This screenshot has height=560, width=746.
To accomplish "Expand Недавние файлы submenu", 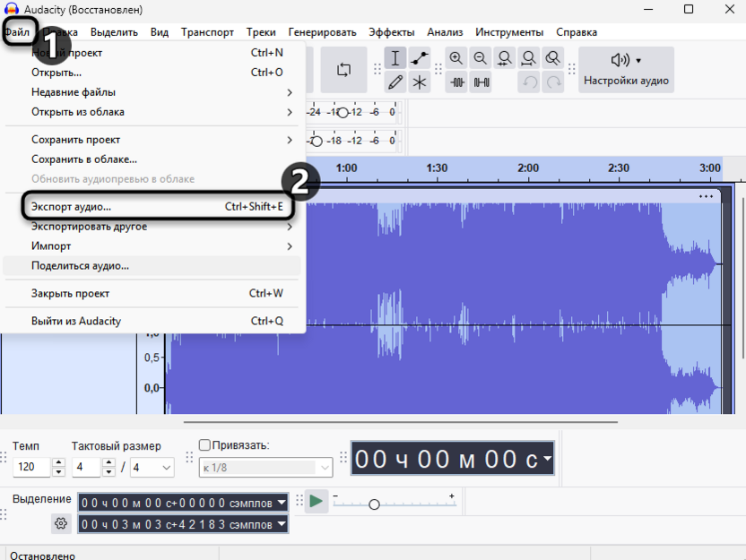I will point(152,92).
